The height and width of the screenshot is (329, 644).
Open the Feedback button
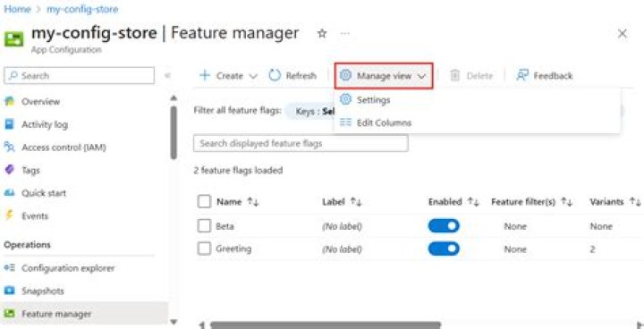(544, 76)
